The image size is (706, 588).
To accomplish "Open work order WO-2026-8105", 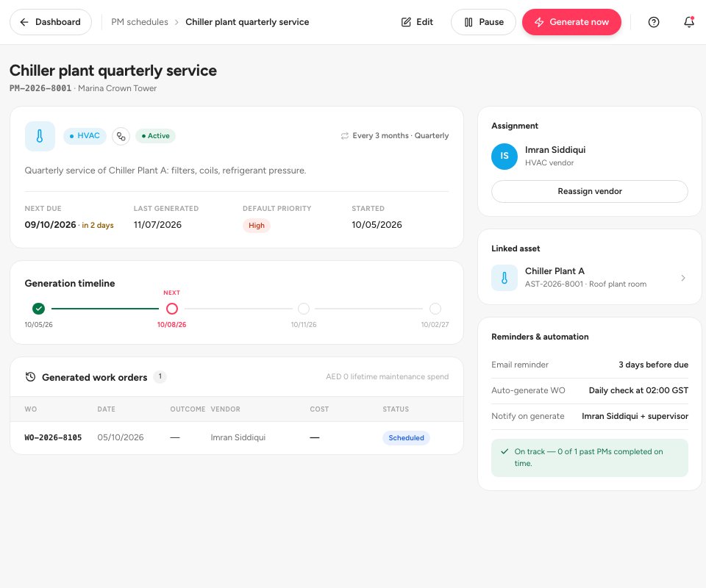I will click(53, 437).
